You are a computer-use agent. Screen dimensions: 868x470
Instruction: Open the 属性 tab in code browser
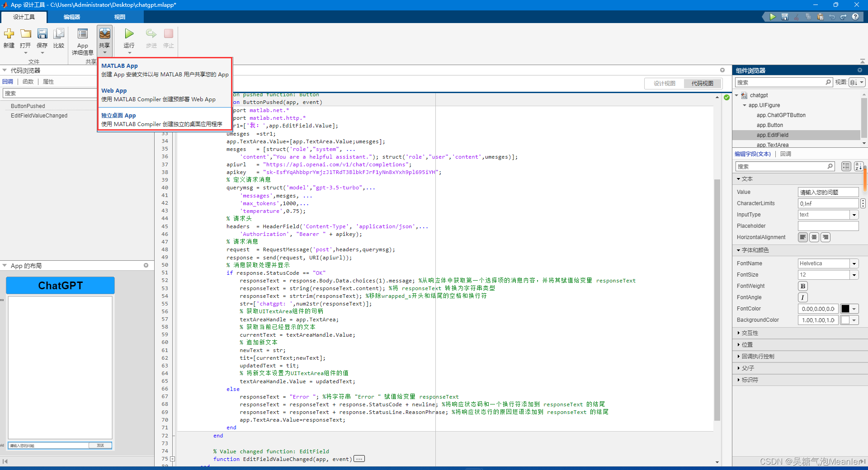click(x=48, y=82)
